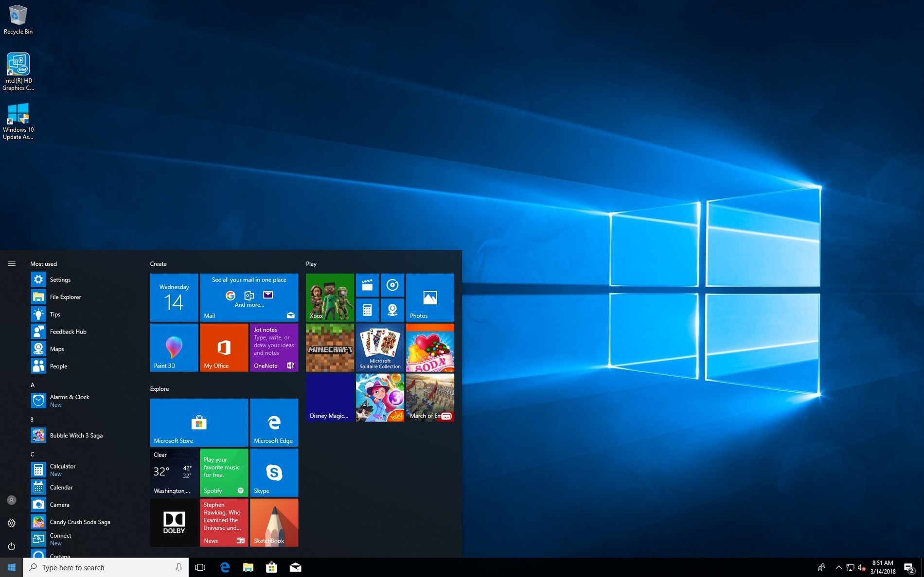Click the Power button in Start menu
This screenshot has width=924, height=577.
coord(12,546)
